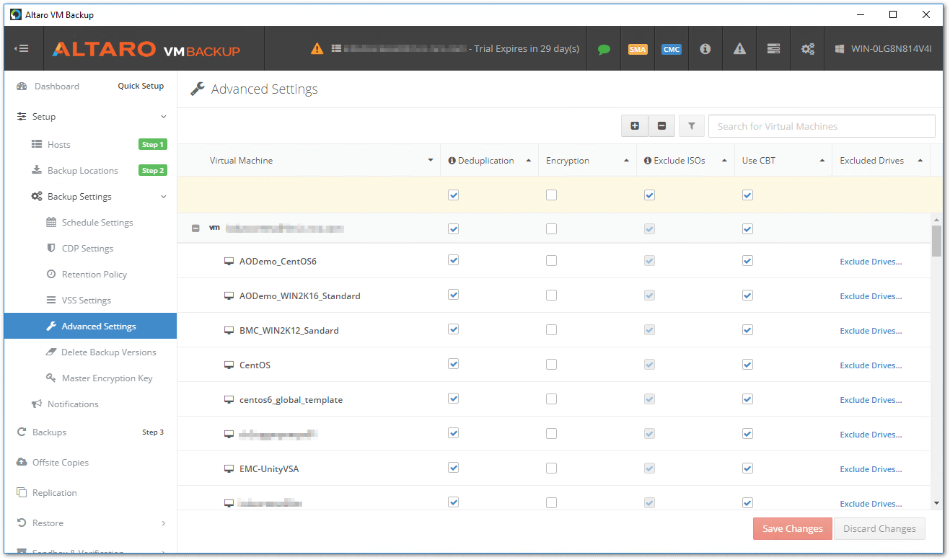This screenshot has height=560, width=950.
Task: Uncheck Use CBT for BMC_WIN2K12_Sandard
Action: click(x=747, y=330)
